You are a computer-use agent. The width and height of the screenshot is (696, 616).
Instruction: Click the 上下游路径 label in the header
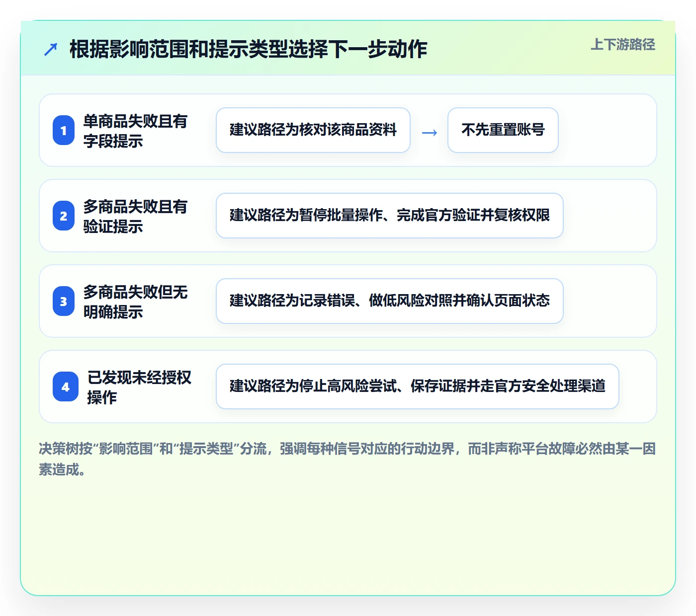coord(623,45)
